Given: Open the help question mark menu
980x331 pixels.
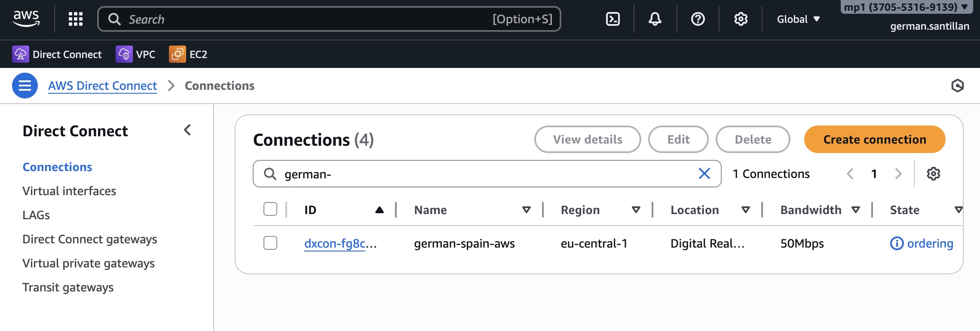Looking at the screenshot, I should click(x=698, y=19).
